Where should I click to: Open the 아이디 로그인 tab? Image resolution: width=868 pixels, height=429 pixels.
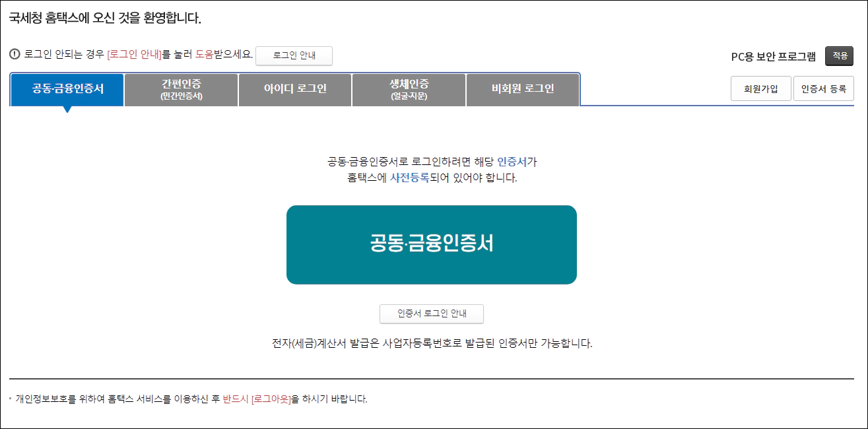[295, 89]
